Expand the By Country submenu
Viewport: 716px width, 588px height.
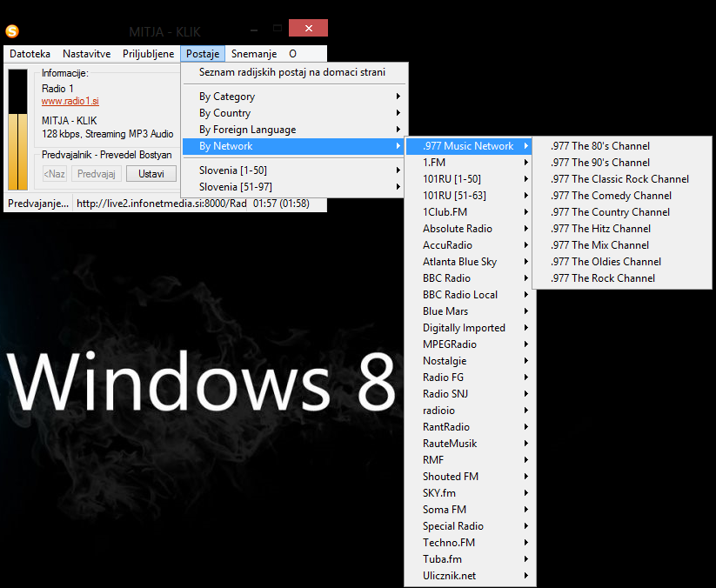295,113
